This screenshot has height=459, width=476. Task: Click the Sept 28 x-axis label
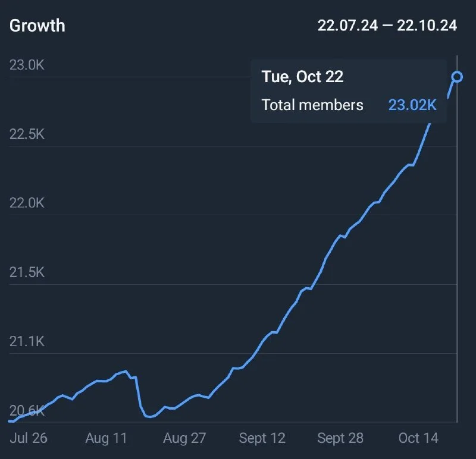340,438
